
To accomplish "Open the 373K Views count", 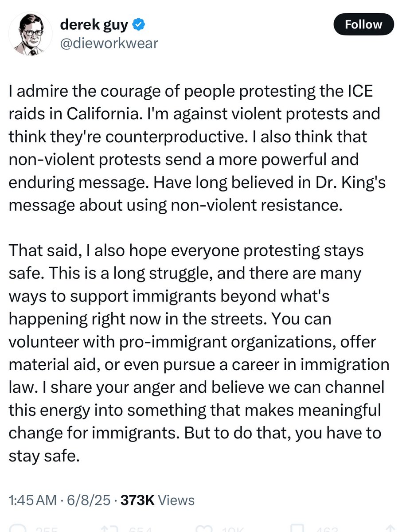I will (157, 501).
